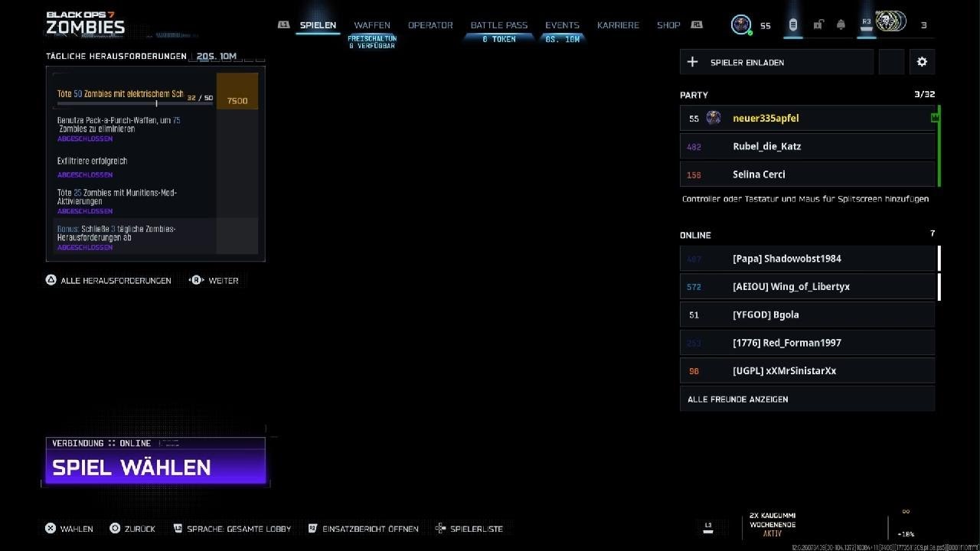Screen dimensions: 980x551
Task: Click the X button icon for Wählen
Action: [51, 528]
